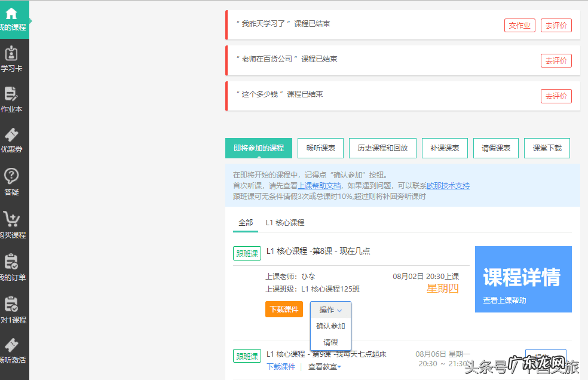Click the orange 下载课件 button

[x=284, y=309]
